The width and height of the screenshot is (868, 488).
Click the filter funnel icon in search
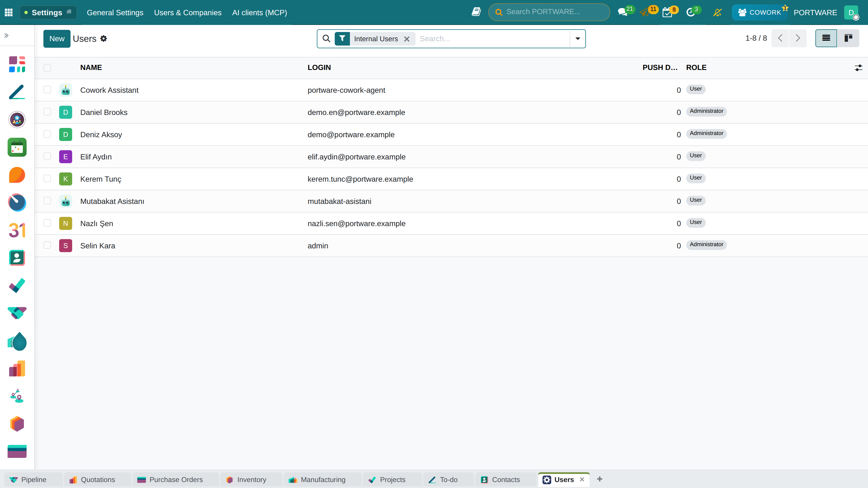coord(342,39)
